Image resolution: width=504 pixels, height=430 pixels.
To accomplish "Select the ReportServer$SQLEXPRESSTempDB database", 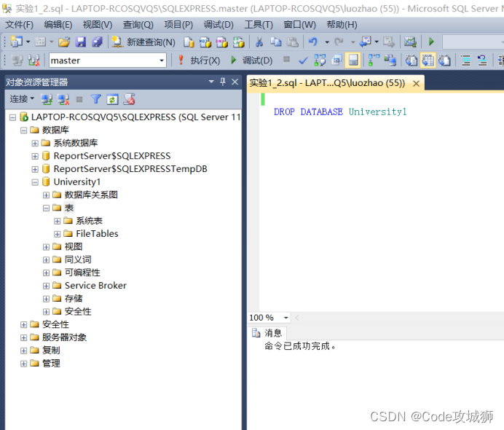I will pos(130,169).
